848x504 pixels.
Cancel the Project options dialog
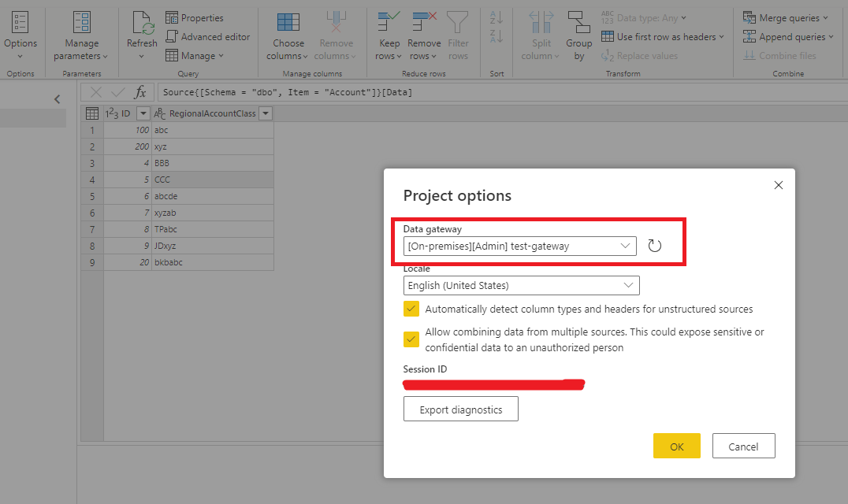click(x=744, y=447)
